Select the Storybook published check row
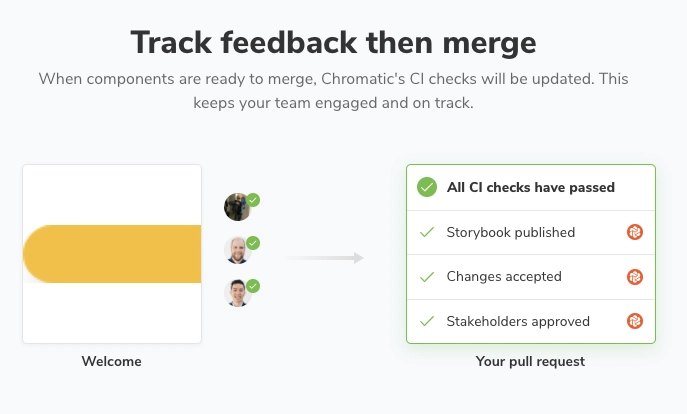687x414 pixels. click(x=530, y=232)
